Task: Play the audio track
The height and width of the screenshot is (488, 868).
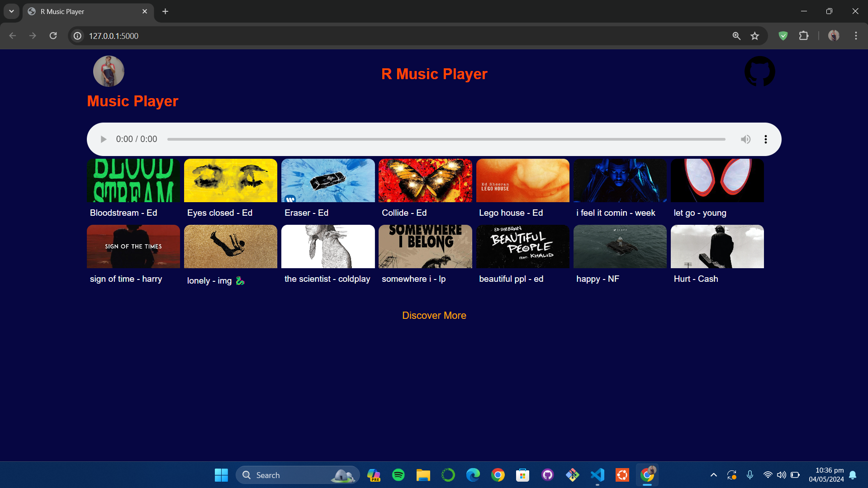Action: 103,139
